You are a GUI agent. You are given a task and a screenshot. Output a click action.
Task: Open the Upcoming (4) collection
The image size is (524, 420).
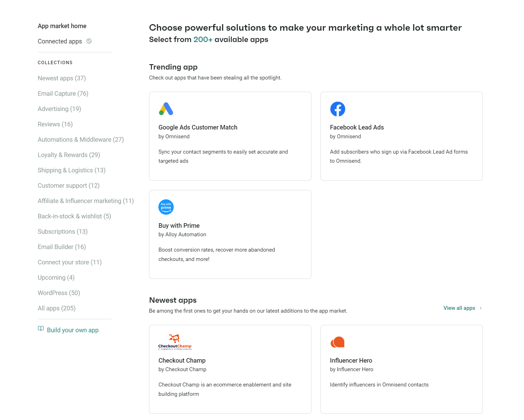[x=56, y=277]
